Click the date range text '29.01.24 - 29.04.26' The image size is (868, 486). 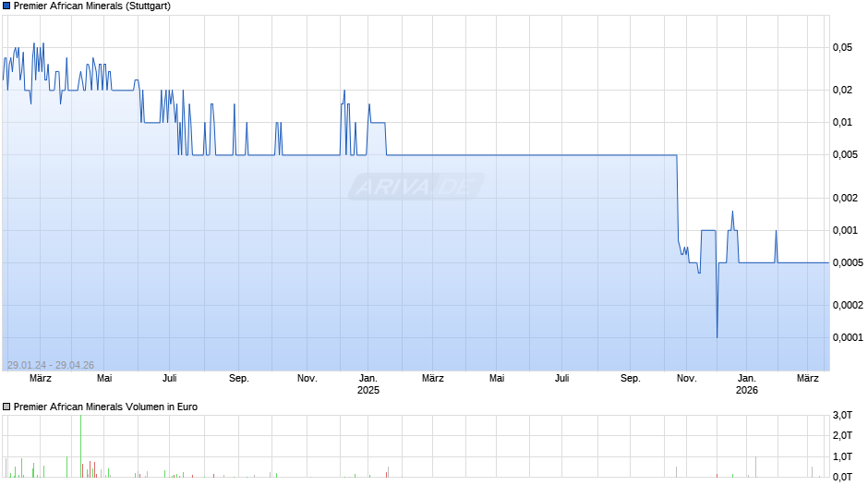point(51,365)
